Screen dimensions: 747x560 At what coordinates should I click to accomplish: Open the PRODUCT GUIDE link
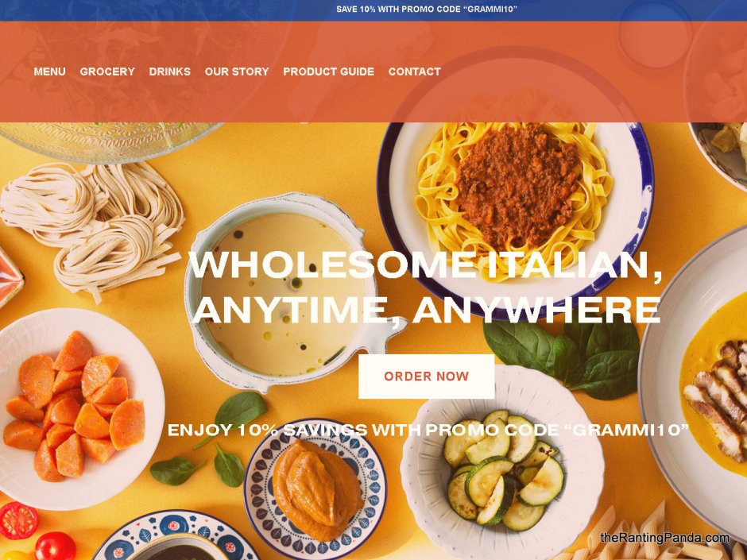click(x=329, y=71)
